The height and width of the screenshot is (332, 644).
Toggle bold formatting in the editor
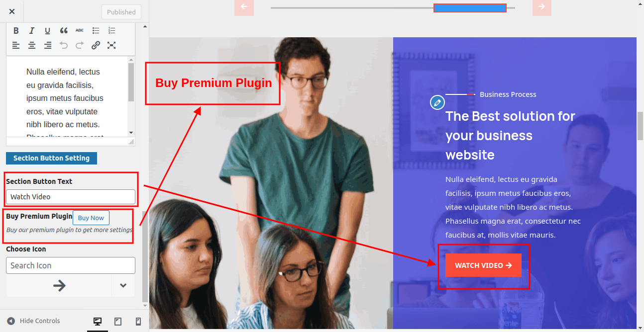tap(16, 31)
